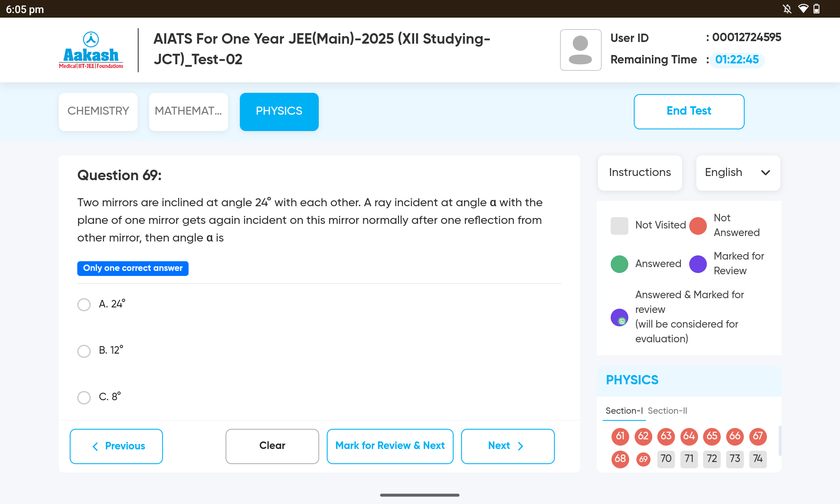The width and height of the screenshot is (840, 504).
Task: Open question 68 in the palette
Action: tap(620, 459)
